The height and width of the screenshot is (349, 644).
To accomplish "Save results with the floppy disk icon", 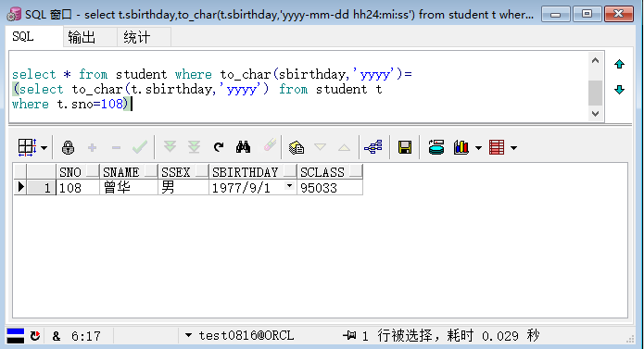I will pos(405,147).
